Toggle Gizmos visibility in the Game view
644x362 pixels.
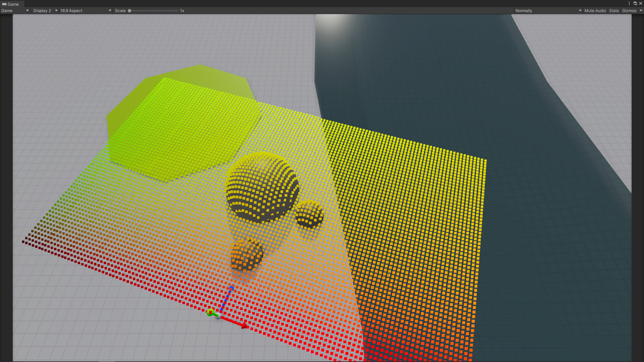629,11
